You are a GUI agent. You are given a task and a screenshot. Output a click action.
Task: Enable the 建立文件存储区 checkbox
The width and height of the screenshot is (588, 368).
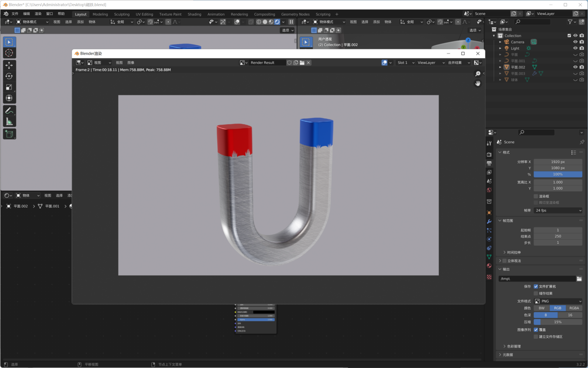536,337
